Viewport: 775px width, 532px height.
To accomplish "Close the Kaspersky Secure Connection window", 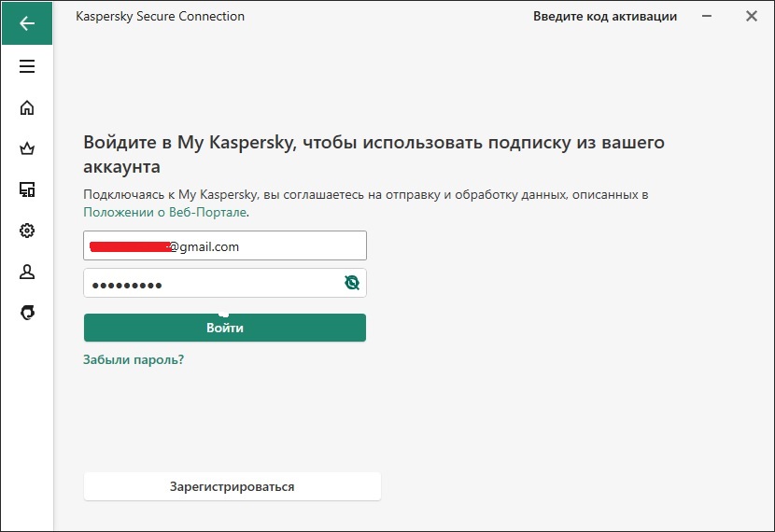I will pos(752,16).
